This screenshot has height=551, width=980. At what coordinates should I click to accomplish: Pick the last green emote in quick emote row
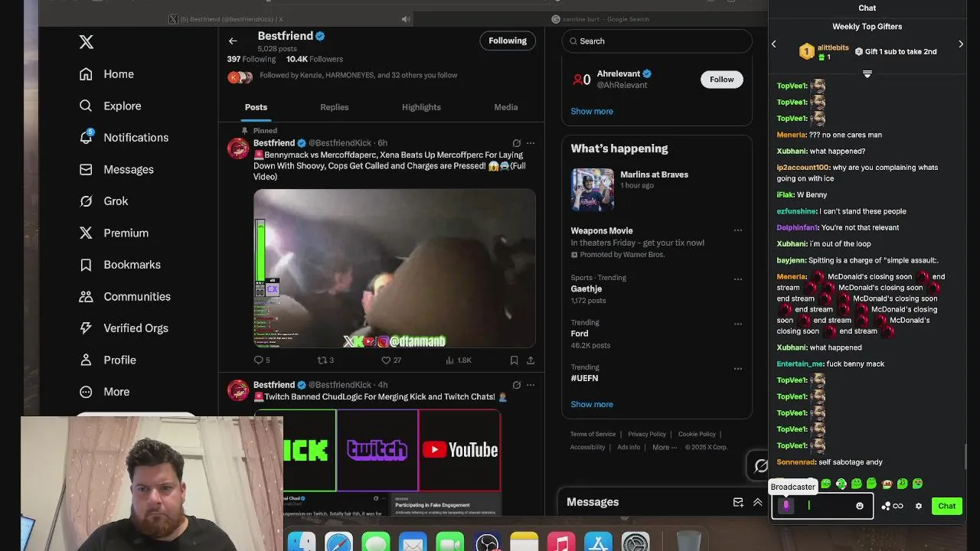click(x=918, y=484)
